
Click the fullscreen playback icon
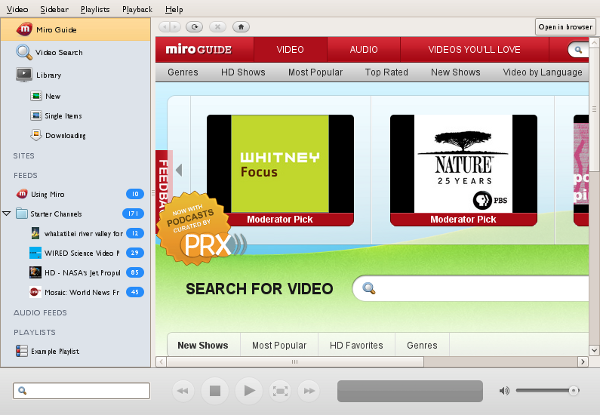pos(281,390)
